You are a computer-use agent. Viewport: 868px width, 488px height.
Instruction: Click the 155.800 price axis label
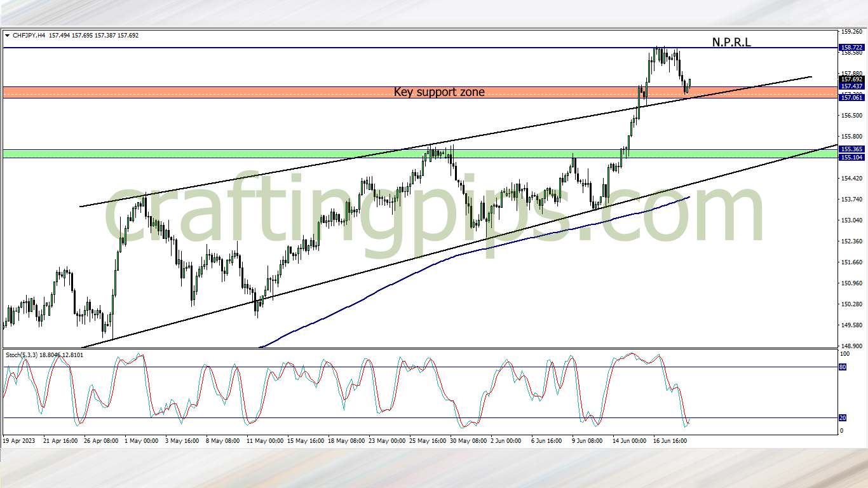[852, 137]
